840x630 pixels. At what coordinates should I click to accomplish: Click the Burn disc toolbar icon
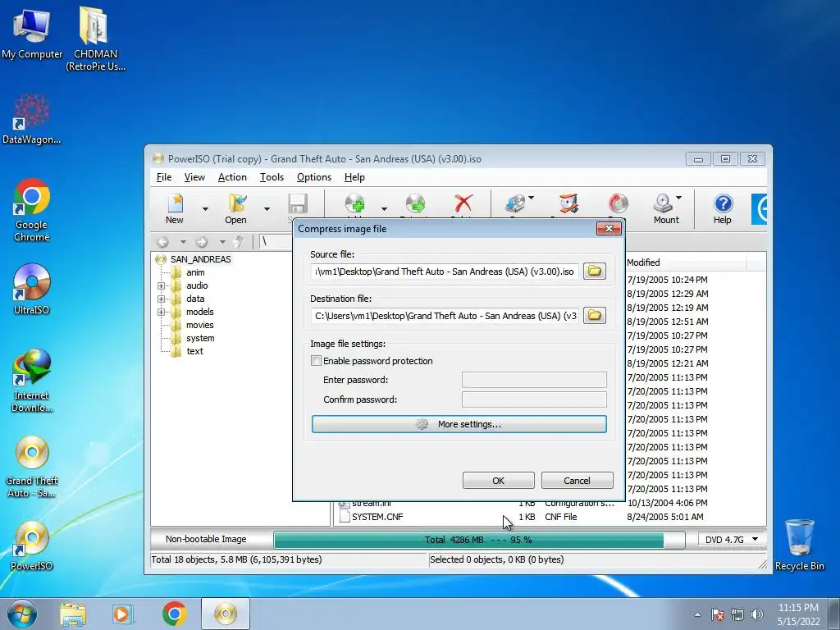click(x=619, y=204)
